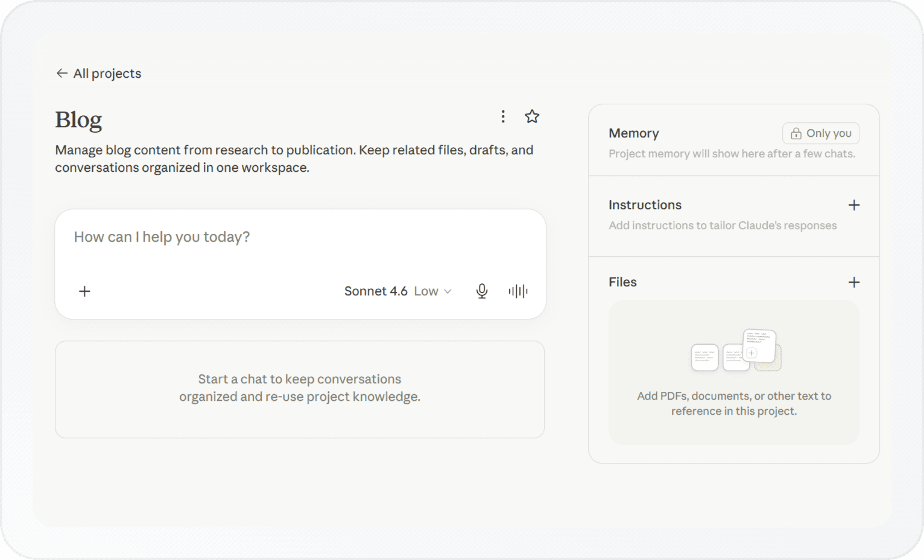Click the Blog project title
This screenshot has height=560, width=924.
point(78,120)
